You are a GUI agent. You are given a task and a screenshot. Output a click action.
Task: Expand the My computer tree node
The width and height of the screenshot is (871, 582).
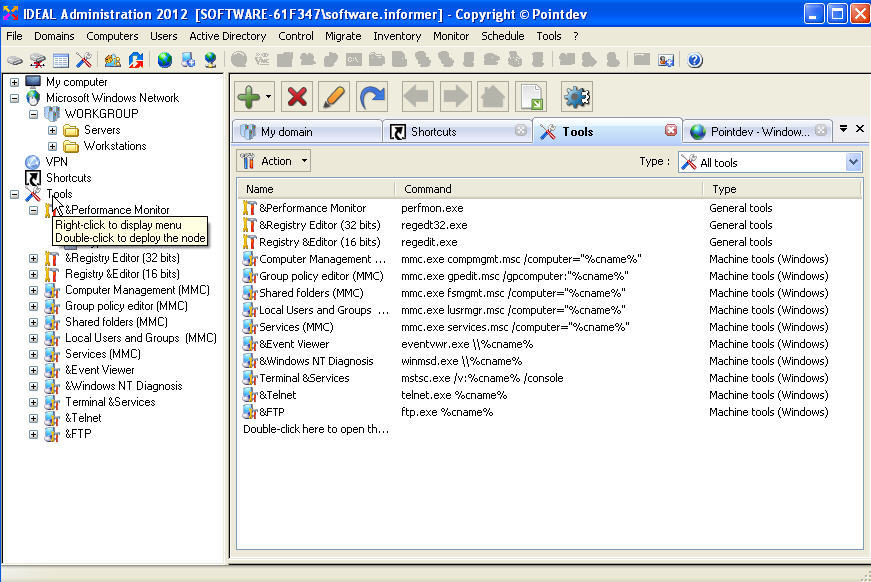click(14, 82)
